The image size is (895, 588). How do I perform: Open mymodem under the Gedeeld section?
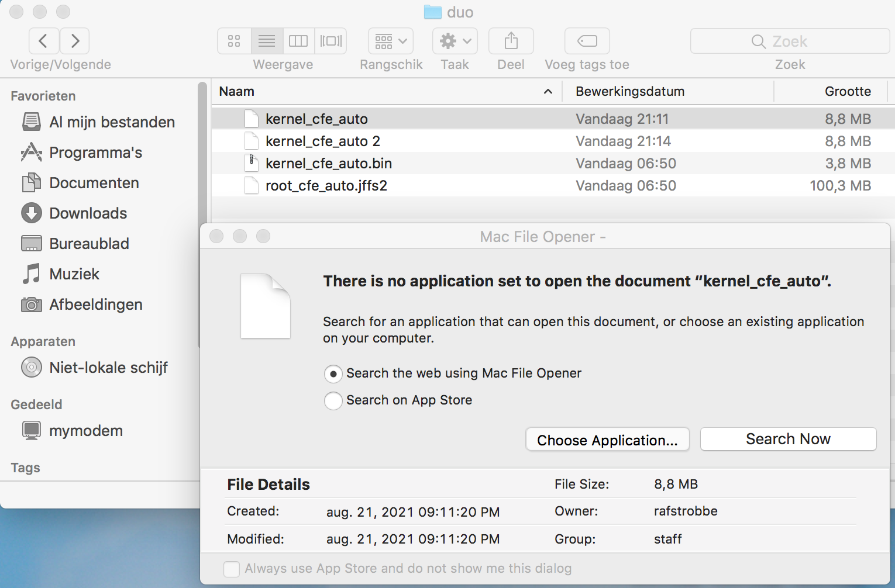coord(85,431)
